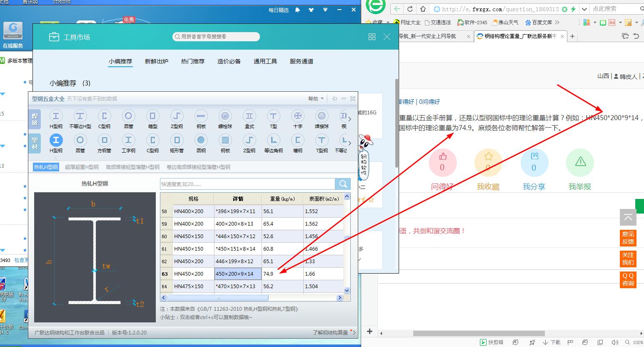Select 方钢管 square tube icon
Viewport: 644px width, 347px height.
pos(104,141)
